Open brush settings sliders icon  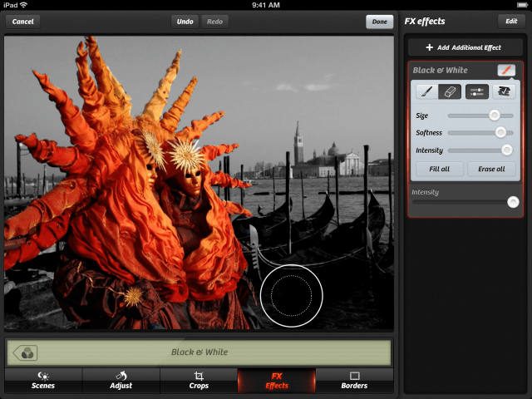point(476,92)
